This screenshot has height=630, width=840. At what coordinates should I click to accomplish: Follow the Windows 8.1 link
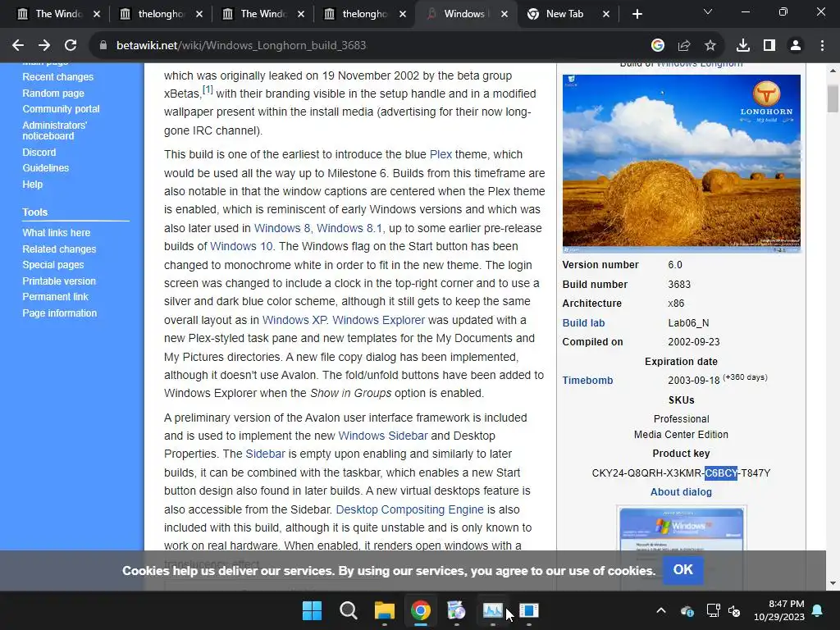click(x=349, y=228)
